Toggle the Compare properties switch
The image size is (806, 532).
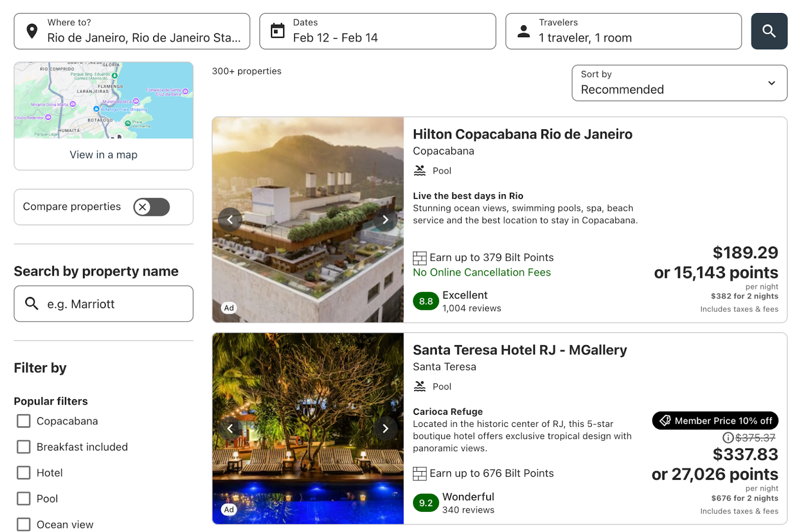(x=152, y=207)
